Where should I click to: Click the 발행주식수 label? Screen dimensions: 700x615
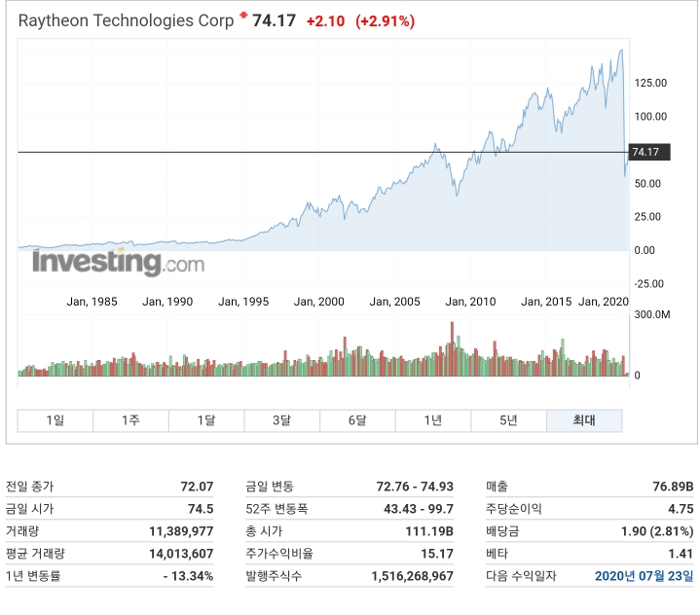click(x=274, y=576)
